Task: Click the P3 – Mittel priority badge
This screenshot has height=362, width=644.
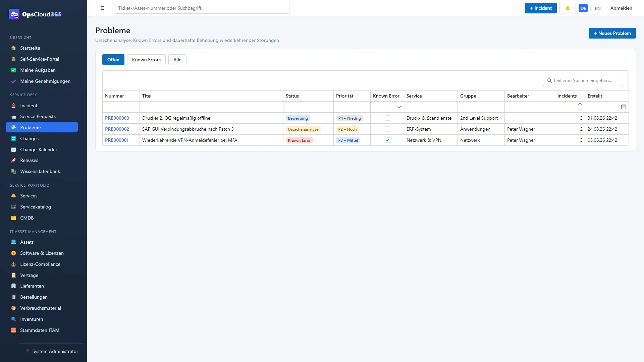Action: 348,140
